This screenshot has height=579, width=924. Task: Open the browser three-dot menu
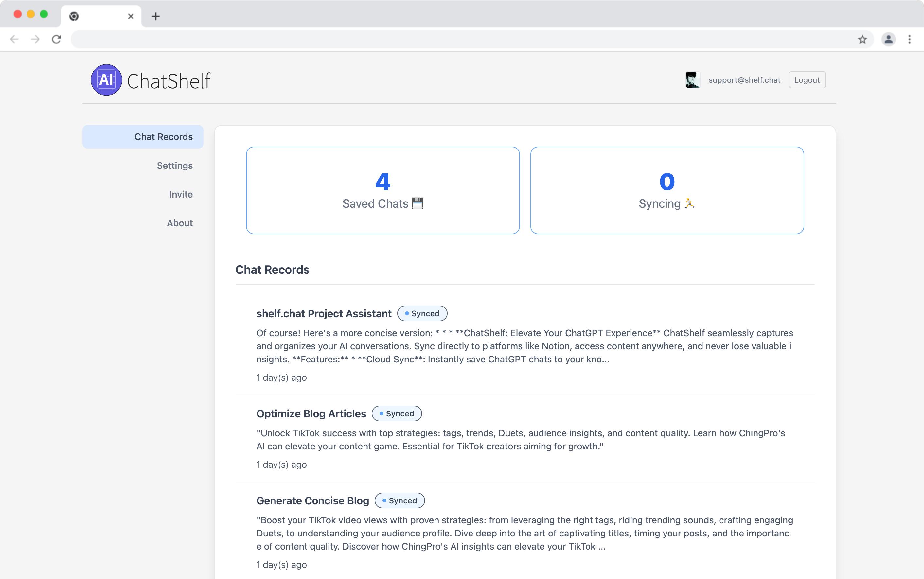tap(910, 39)
